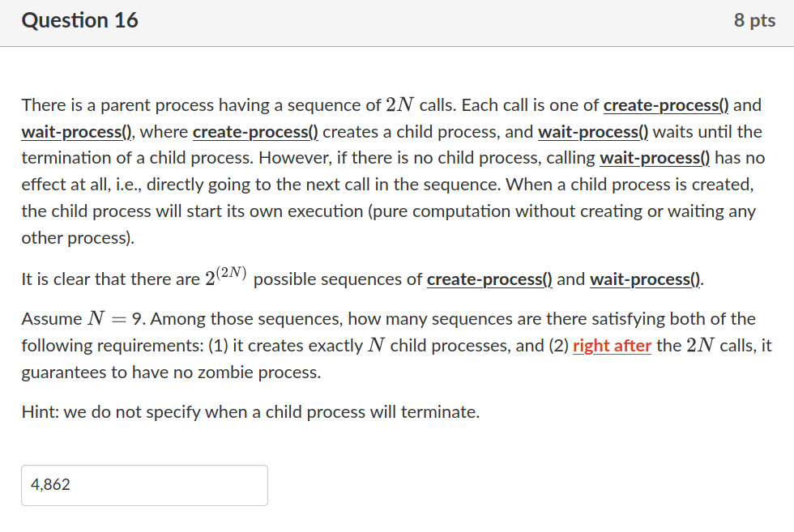794x532 pixels.
Task: Click the "other process)." line of text
Action: click(x=78, y=238)
